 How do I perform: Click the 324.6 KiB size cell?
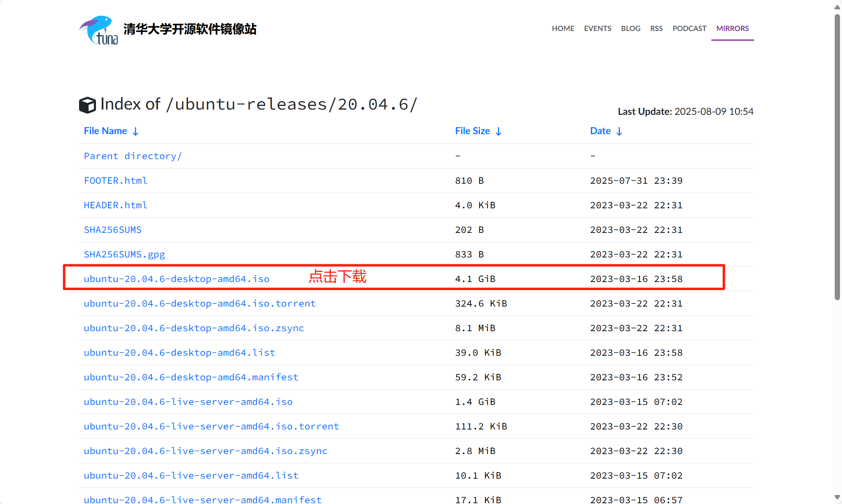point(481,304)
